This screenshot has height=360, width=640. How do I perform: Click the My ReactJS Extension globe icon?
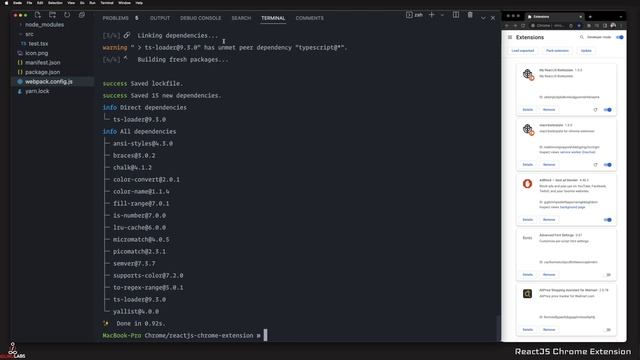tap(528, 75)
